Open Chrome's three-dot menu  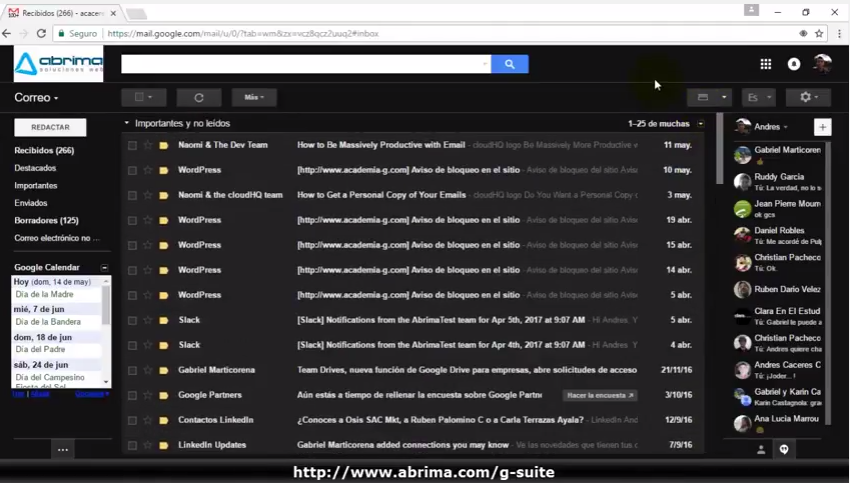tap(839, 34)
